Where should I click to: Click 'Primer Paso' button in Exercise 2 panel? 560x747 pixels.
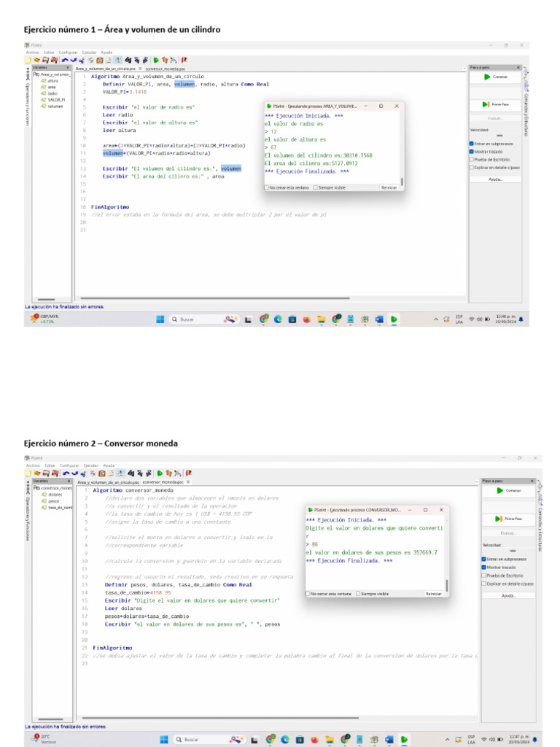pyautogui.click(x=509, y=519)
